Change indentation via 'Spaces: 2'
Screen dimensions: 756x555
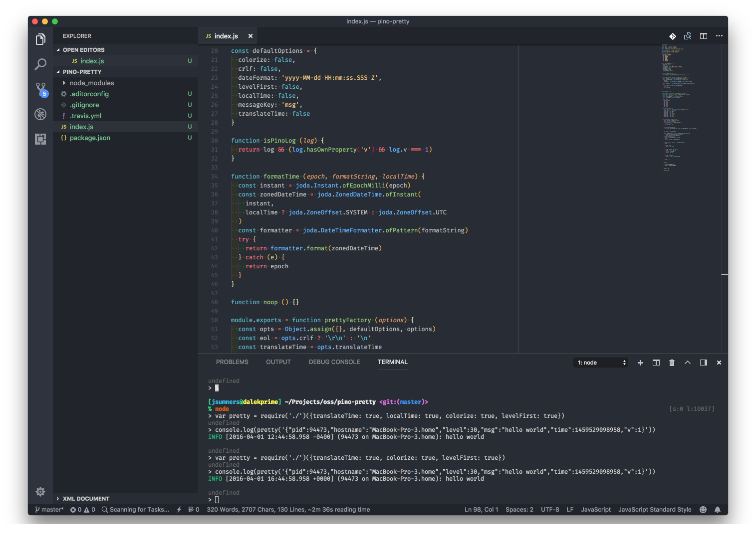coord(519,510)
